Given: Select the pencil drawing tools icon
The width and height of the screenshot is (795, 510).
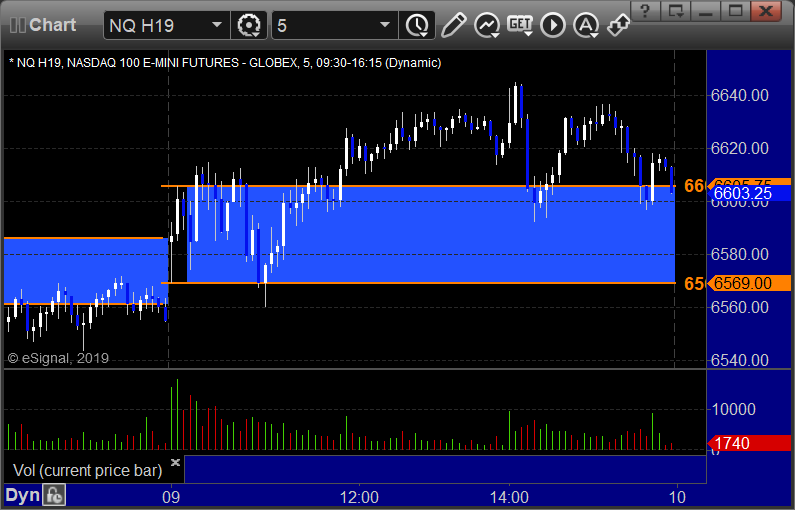Looking at the screenshot, I should [x=453, y=25].
